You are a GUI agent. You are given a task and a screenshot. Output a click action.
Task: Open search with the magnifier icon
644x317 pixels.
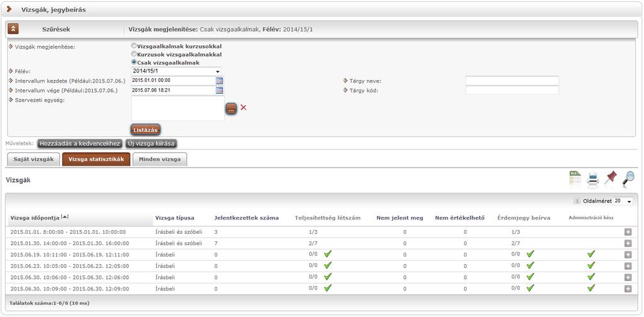(x=628, y=179)
